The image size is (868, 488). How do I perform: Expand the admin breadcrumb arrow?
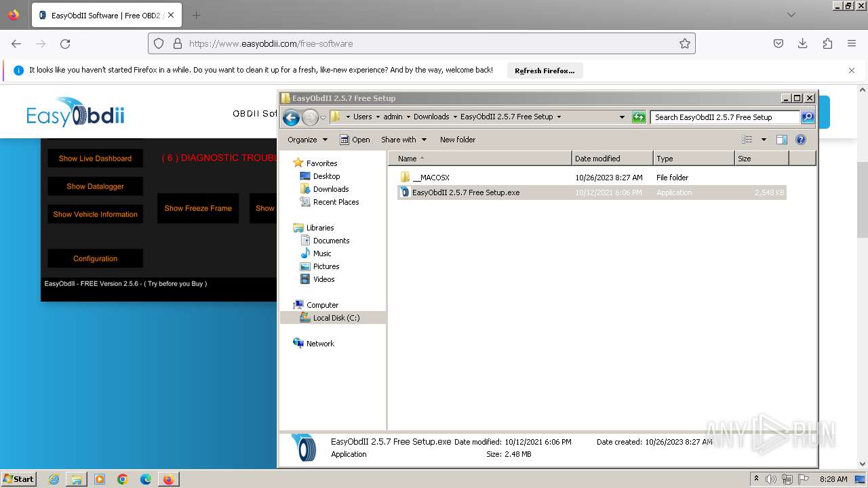pos(408,117)
